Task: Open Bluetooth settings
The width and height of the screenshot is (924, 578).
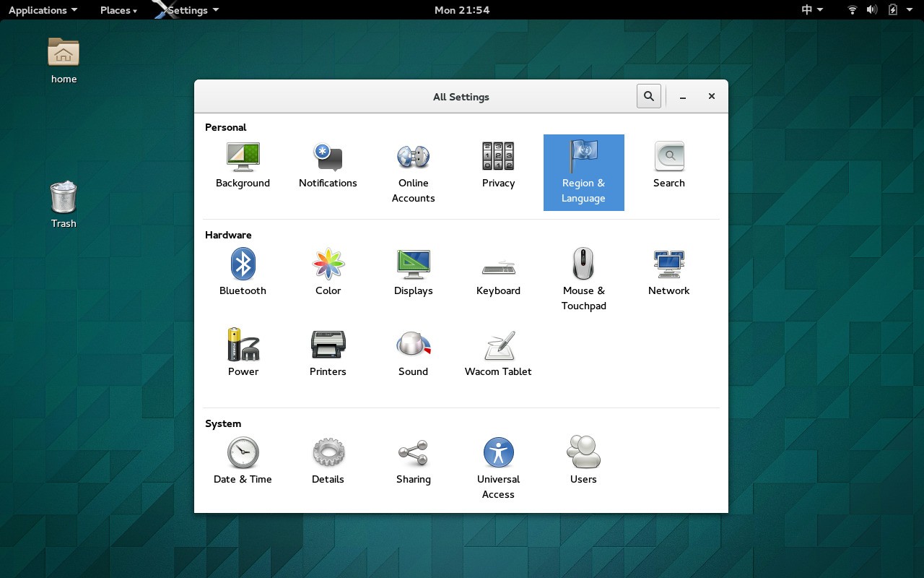Action: point(243,272)
